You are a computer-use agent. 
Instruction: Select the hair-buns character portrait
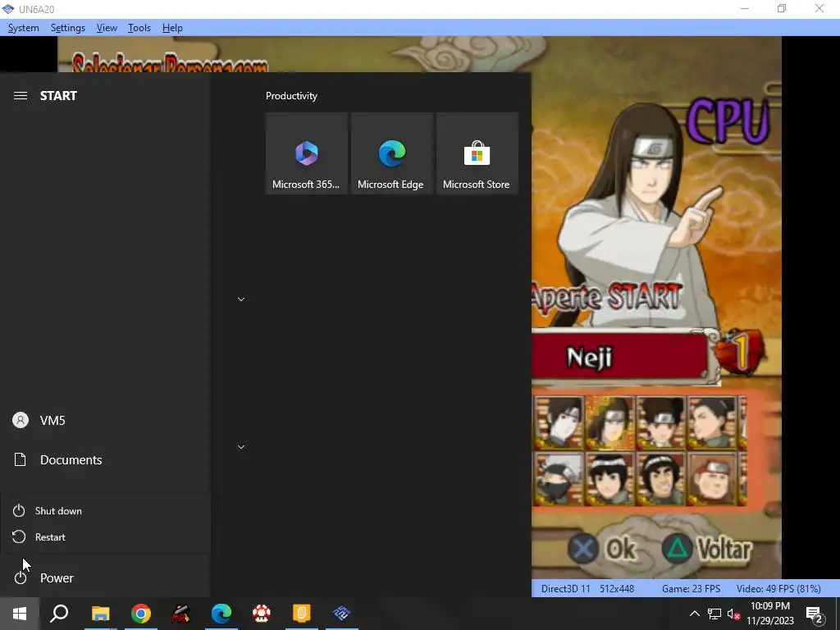[x=661, y=422]
